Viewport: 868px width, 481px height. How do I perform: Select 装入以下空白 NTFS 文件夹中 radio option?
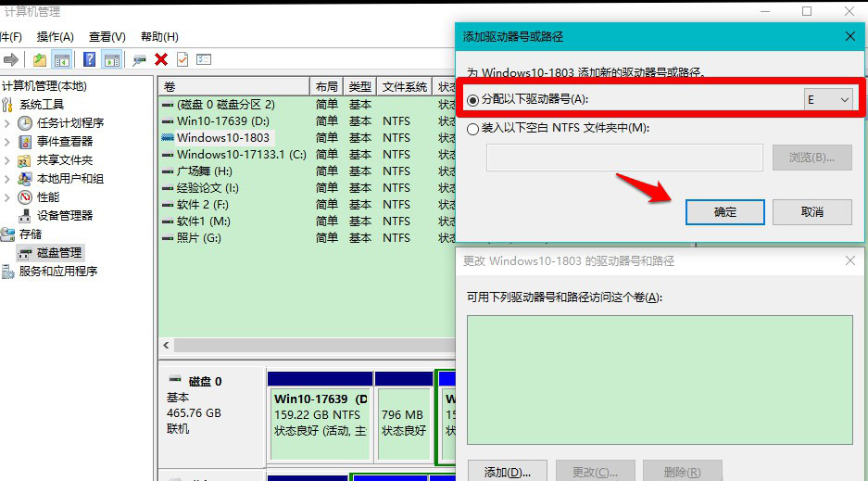(x=473, y=129)
